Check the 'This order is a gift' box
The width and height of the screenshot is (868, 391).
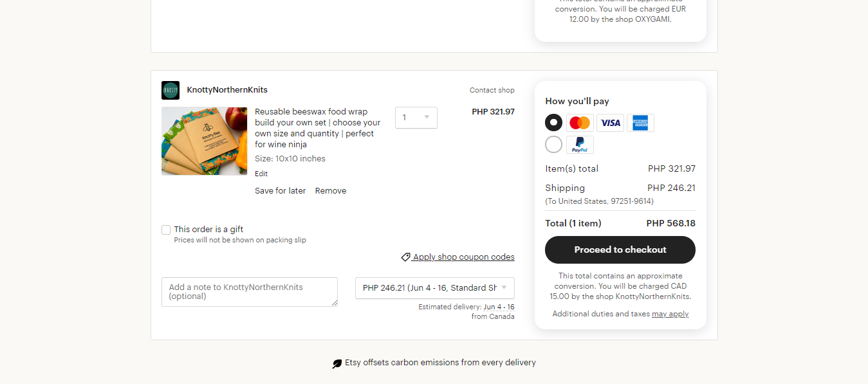coord(166,230)
